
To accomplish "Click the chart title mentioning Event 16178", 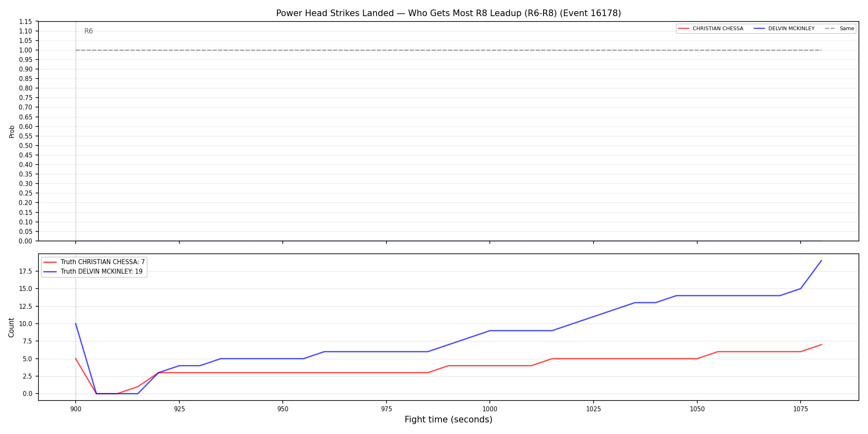I will tap(448, 13).
